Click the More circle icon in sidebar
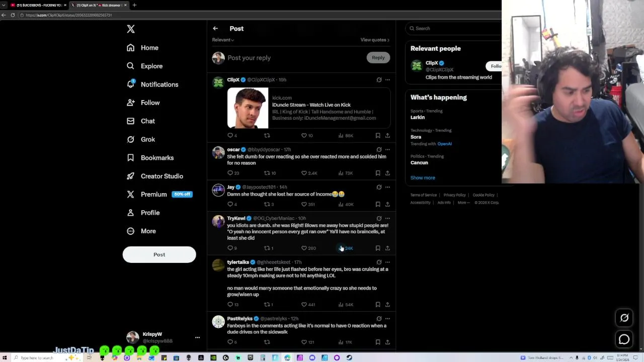 tap(130, 231)
